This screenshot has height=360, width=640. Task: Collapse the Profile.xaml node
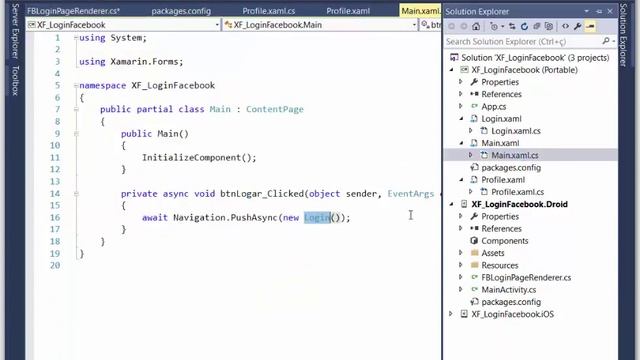pyautogui.click(x=461, y=180)
